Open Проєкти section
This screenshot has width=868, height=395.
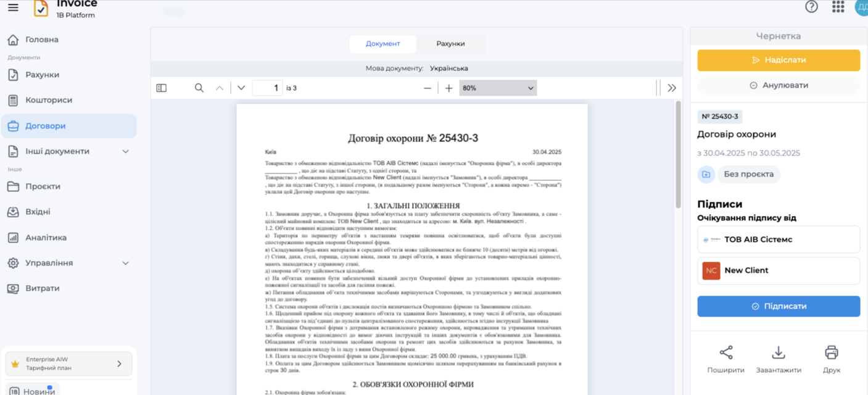pyautogui.click(x=43, y=186)
